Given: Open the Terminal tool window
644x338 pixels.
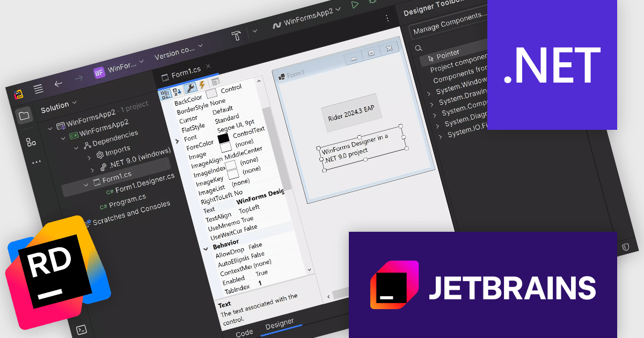Looking at the screenshot, I should (81, 329).
